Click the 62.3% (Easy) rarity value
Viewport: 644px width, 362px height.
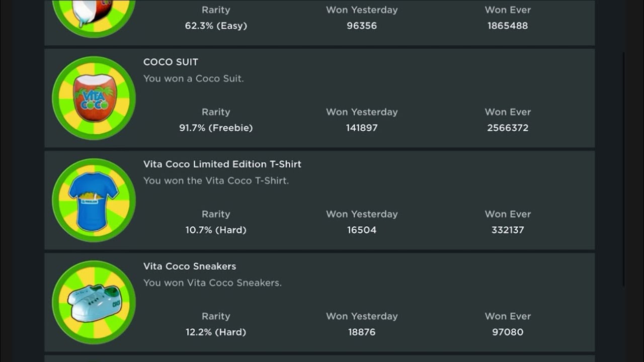tap(216, 26)
